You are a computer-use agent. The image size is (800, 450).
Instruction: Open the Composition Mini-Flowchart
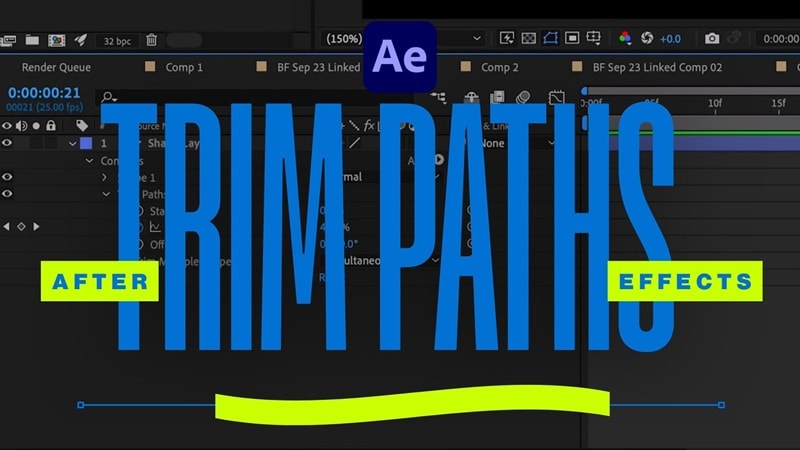click(438, 97)
